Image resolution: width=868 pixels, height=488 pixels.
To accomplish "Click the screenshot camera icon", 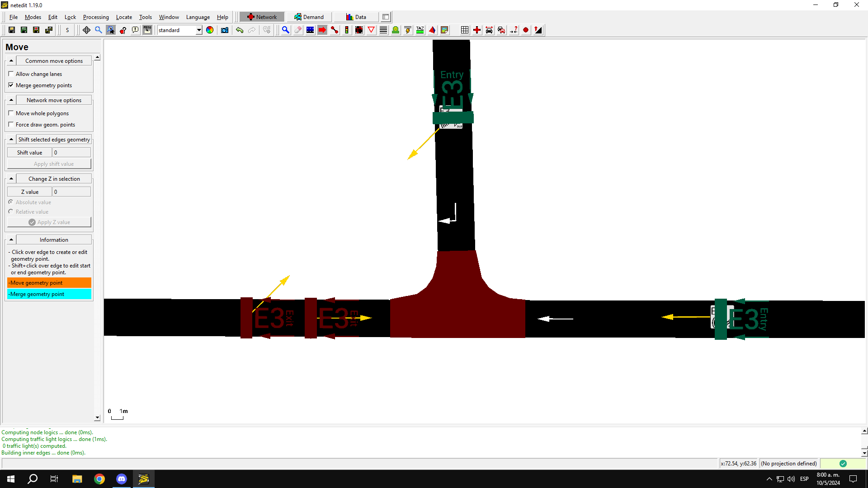I will click(225, 30).
